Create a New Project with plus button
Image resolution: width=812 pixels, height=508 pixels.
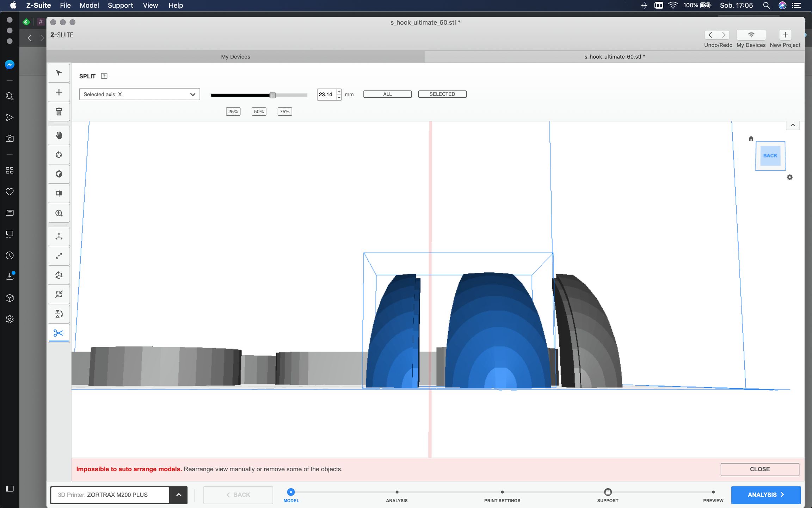coord(785,35)
